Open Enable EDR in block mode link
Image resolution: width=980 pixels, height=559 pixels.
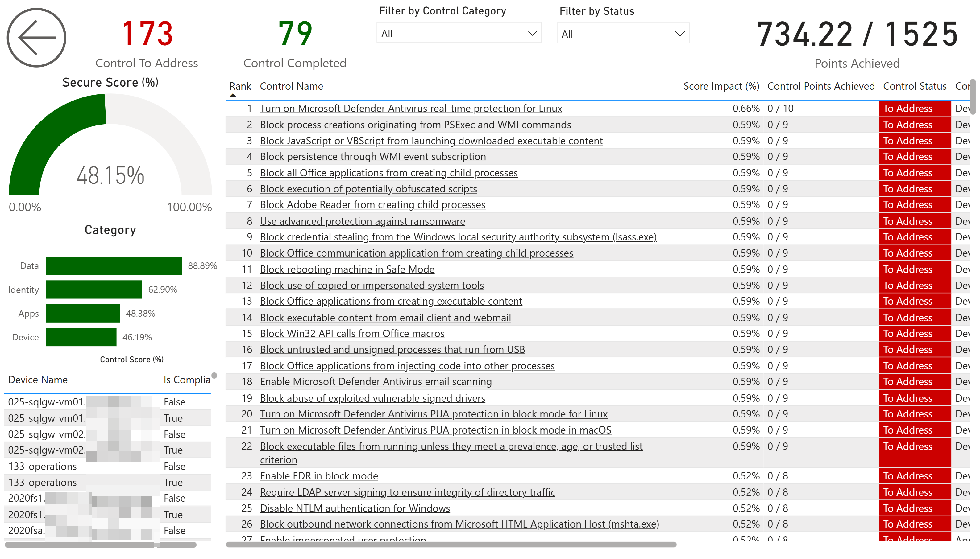[319, 476]
